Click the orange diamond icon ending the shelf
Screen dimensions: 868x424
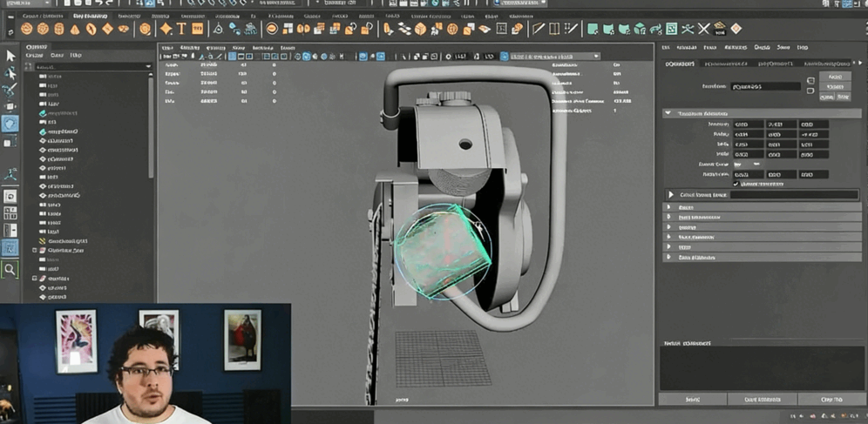click(x=736, y=29)
